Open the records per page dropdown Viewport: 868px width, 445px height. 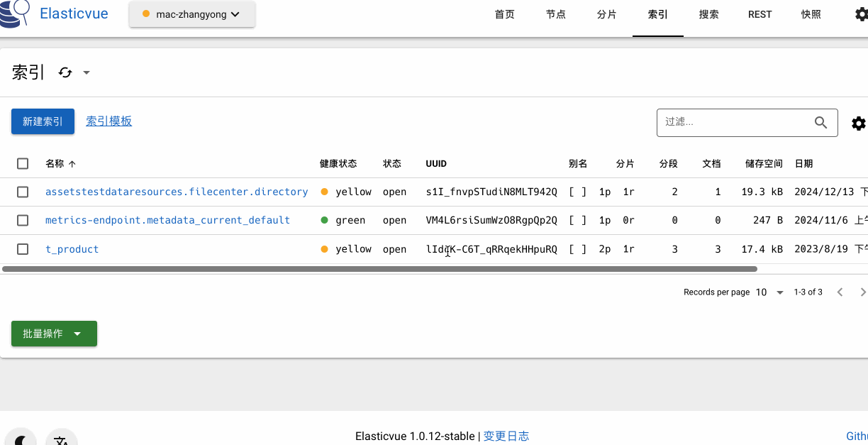point(769,292)
